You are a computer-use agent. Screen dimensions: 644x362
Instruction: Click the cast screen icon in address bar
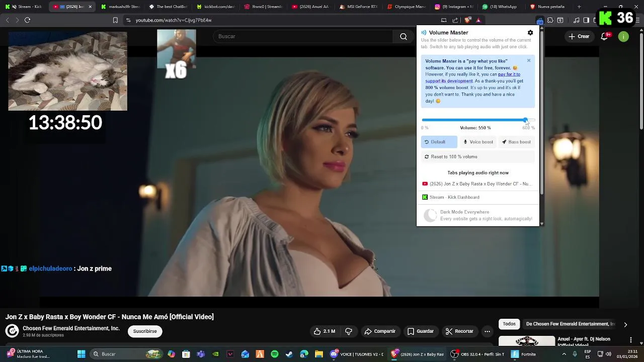444,20
